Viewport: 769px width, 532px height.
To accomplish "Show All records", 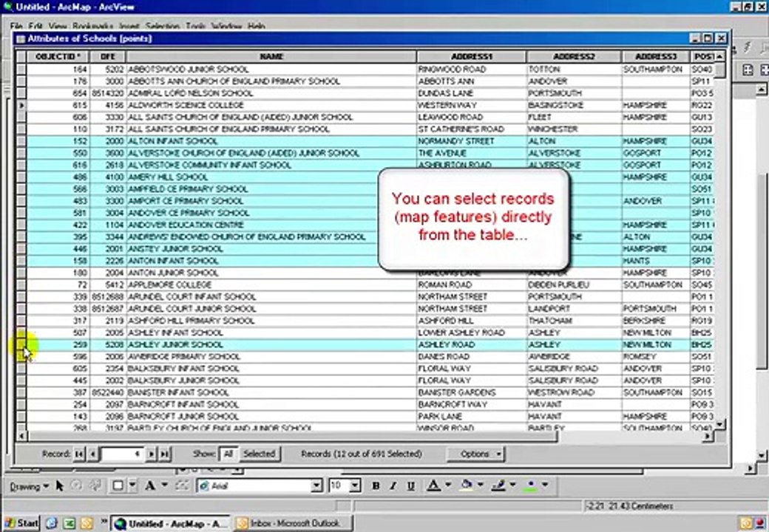I will point(228,454).
